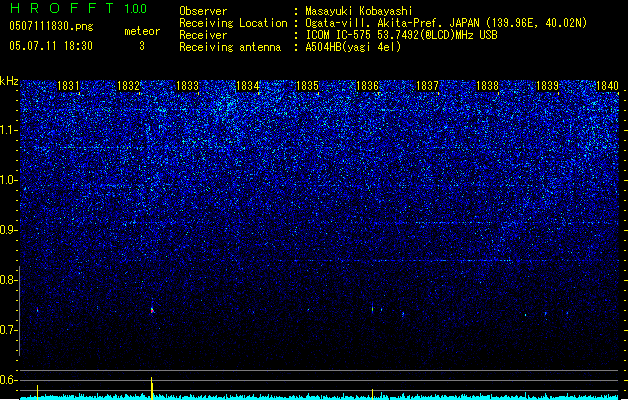629x400 pixels.
Task: Click the 0.6 kHz frequency axis label
Action: (x=9, y=380)
